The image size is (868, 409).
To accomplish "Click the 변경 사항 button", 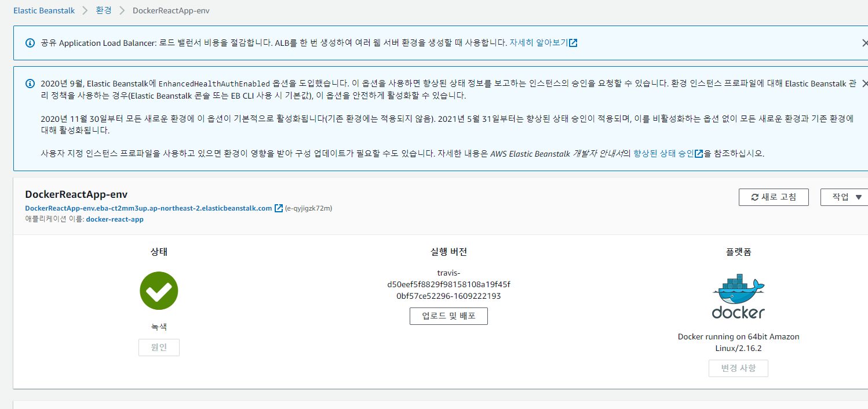I will (x=738, y=368).
